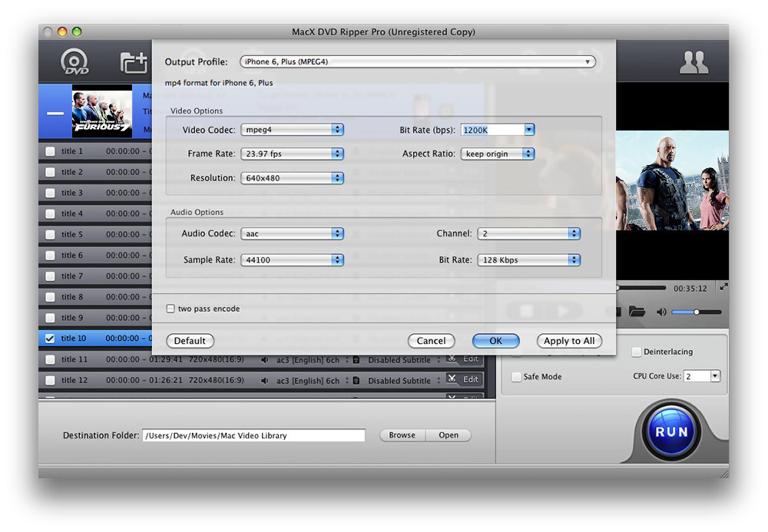
Task: Click the video preview image
Action: pos(672,180)
